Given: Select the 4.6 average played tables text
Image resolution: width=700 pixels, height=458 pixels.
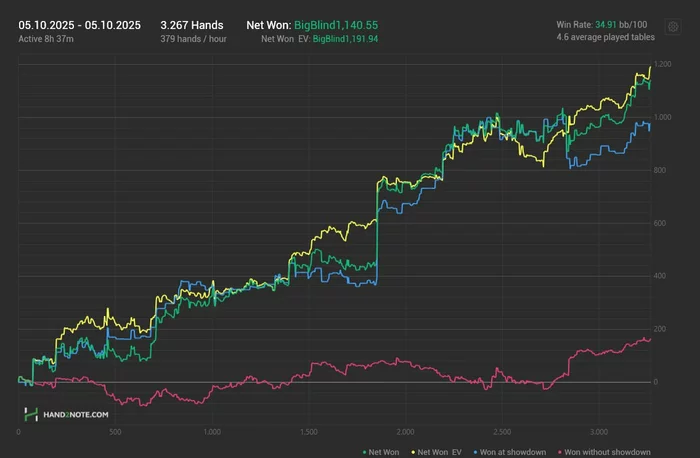Looking at the screenshot, I should click(604, 38).
